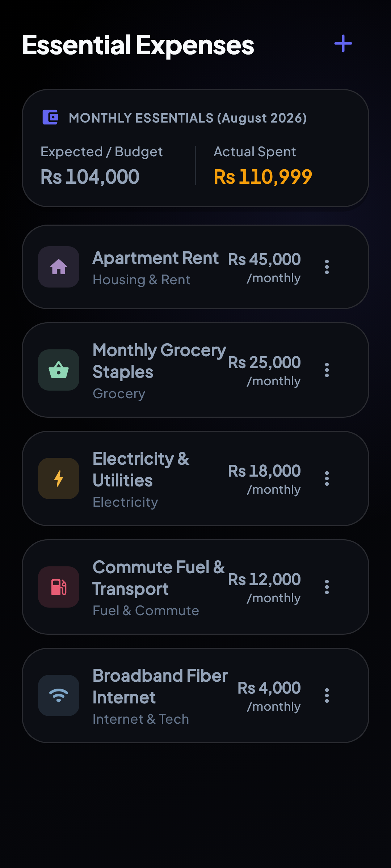Tap the blue Wi-Fi internet icon
Viewport: 391px width, 868px height.
(x=59, y=695)
